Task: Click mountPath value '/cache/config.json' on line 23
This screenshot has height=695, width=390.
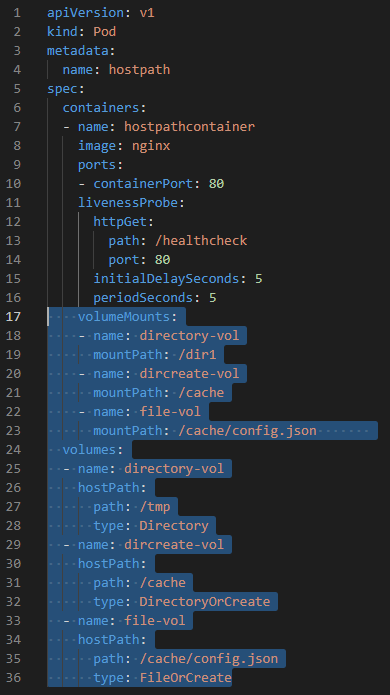Action: coord(247,430)
